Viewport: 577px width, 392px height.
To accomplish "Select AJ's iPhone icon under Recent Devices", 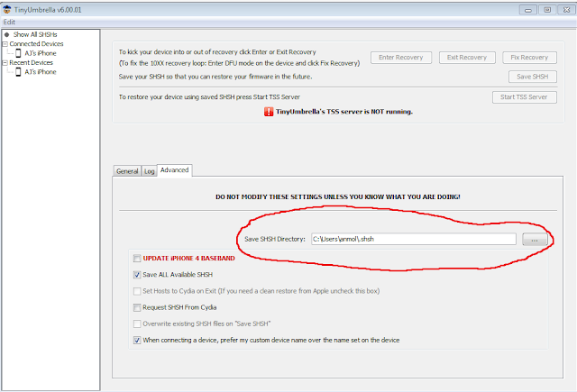I will [x=18, y=72].
